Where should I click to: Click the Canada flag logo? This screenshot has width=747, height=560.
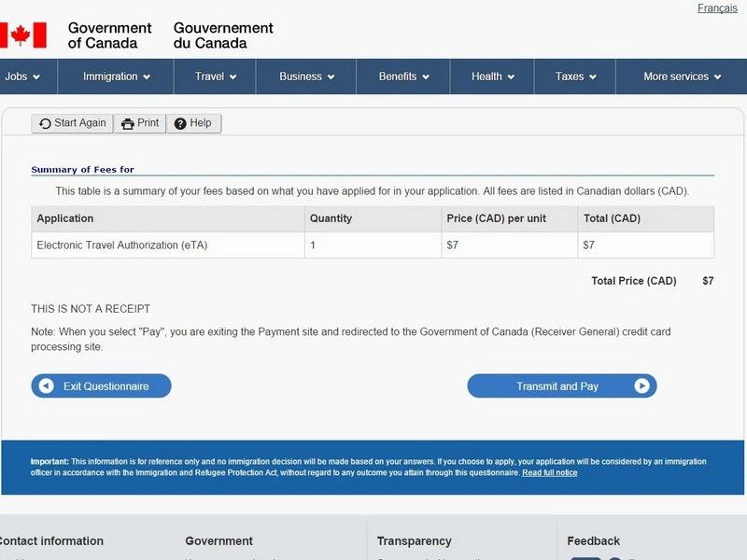click(x=22, y=35)
